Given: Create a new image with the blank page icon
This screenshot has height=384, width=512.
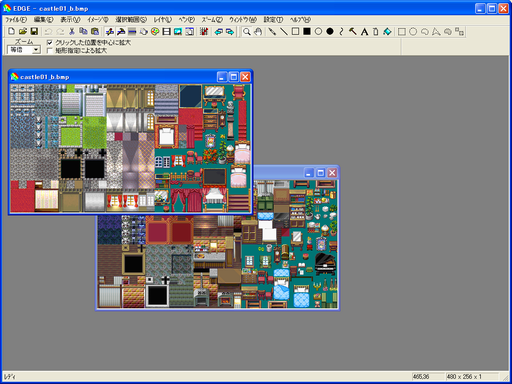Looking at the screenshot, I should point(12,31).
